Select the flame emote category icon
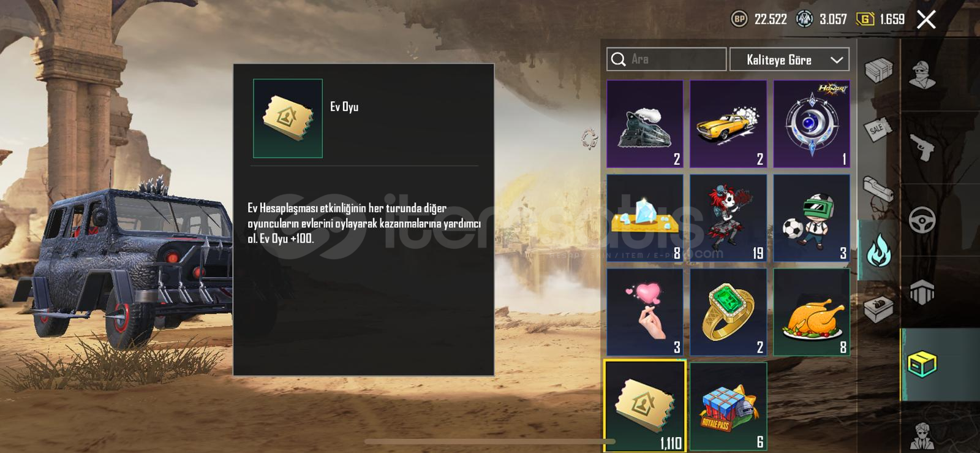 point(878,251)
